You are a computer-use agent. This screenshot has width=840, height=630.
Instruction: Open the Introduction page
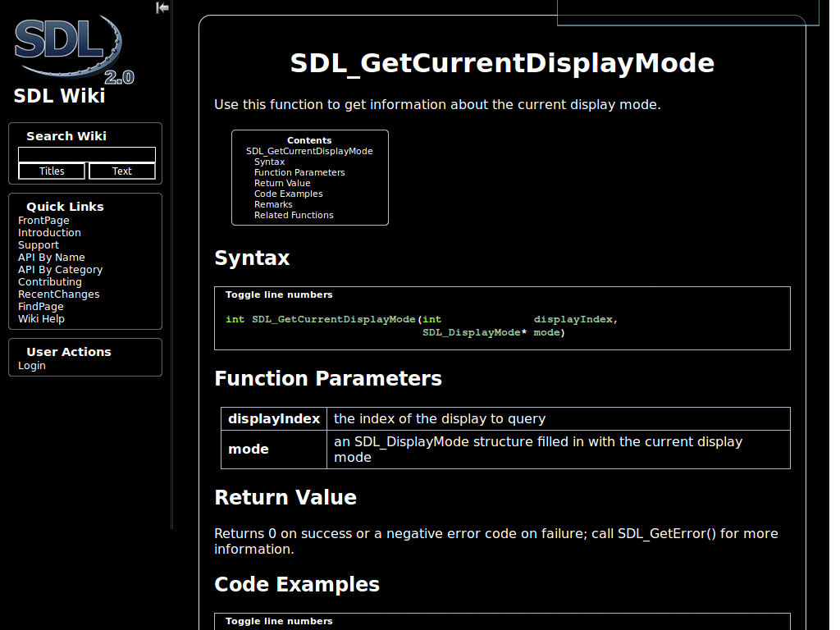(x=49, y=232)
